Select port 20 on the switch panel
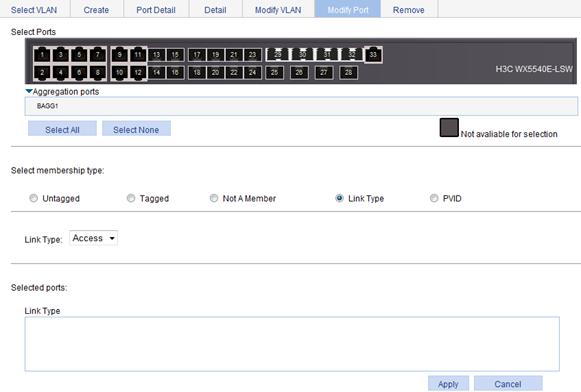Image resolution: width=581 pixels, height=392 pixels. click(x=216, y=73)
